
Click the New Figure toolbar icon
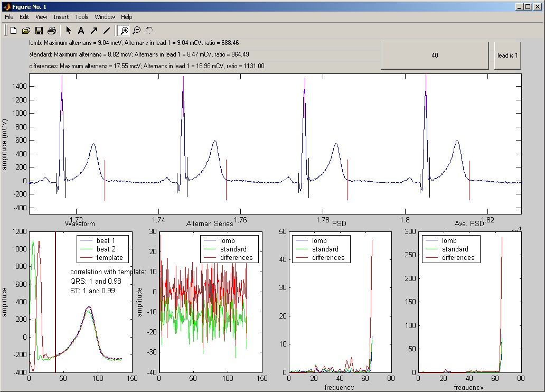(14, 31)
